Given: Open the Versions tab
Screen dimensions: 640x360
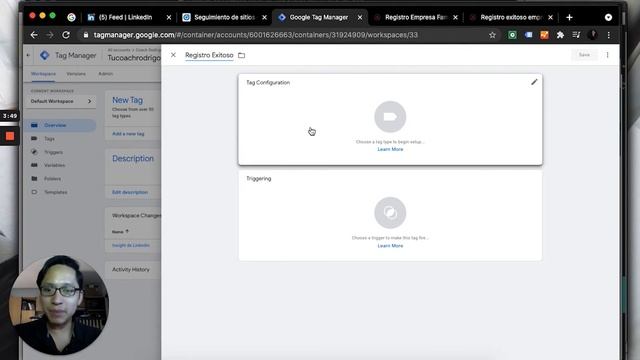Looking at the screenshot, I should 76,74.
